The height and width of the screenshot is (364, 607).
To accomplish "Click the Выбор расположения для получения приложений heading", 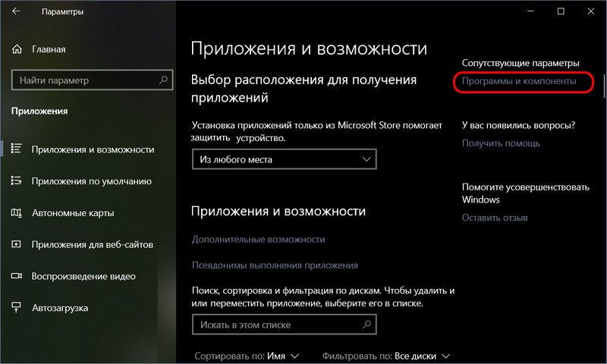I will pos(304,89).
